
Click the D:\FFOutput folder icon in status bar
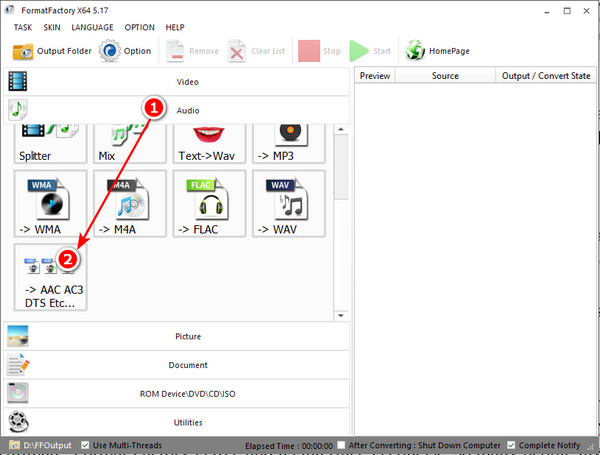(x=15, y=445)
